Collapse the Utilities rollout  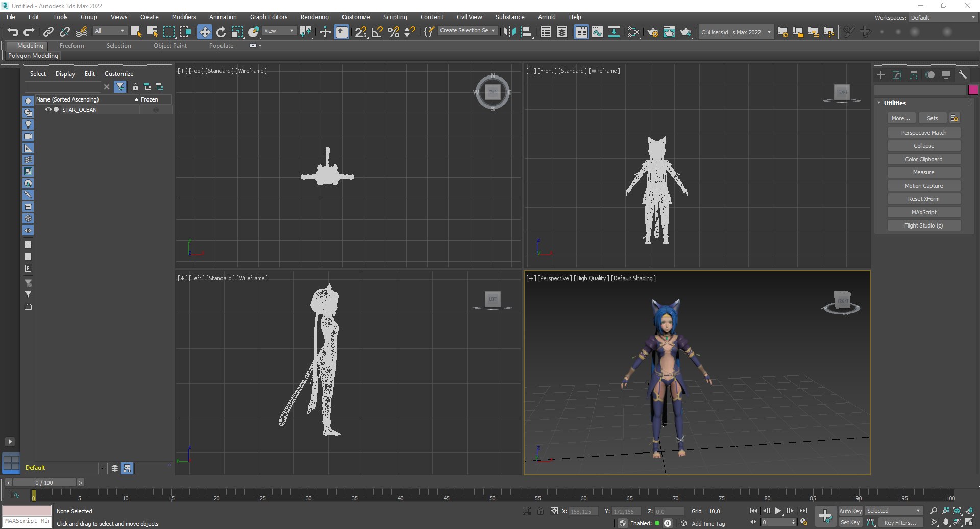point(879,103)
